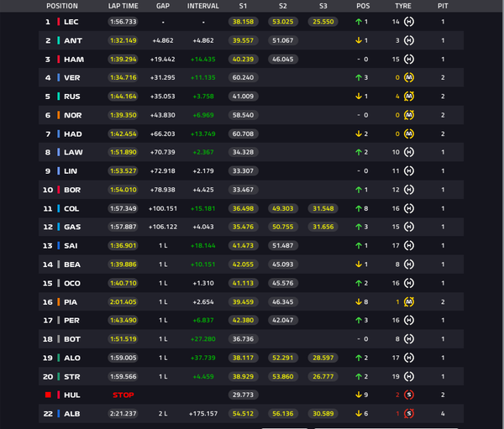504x429 pixels.
Task: Click Piastri's medium tyre icon
Action: pyautogui.click(x=408, y=301)
